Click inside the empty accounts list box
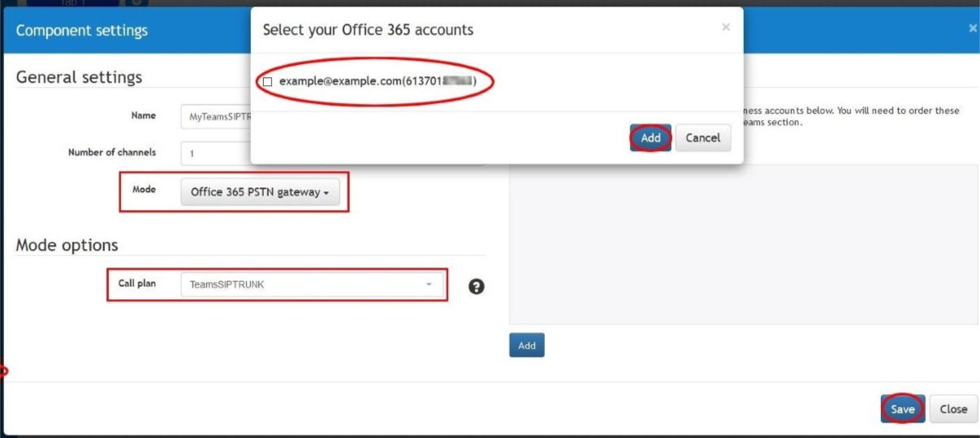This screenshot has height=438, width=980. pos(744,244)
